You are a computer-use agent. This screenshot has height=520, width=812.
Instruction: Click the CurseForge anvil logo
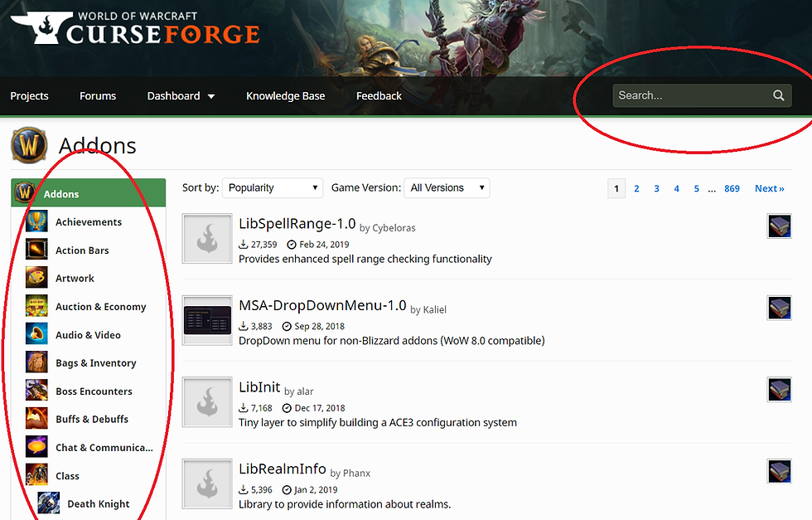[x=41, y=27]
